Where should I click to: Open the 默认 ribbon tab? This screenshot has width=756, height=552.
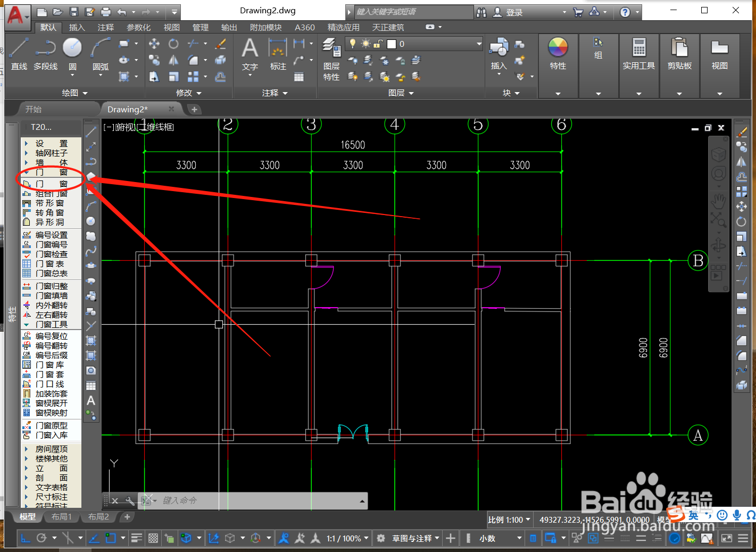[48, 27]
